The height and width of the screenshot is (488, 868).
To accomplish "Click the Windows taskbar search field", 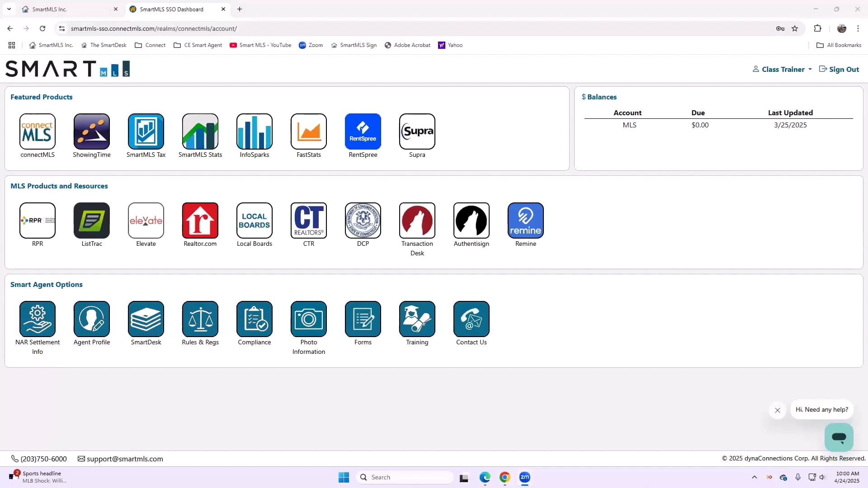I will [x=405, y=477].
